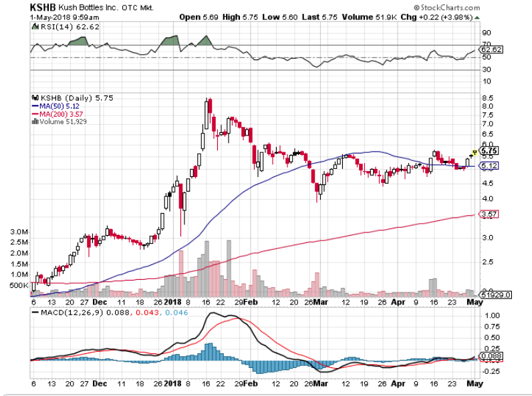Click the red 3.57 MA price tag on axis
The image size is (532, 396).
tap(489, 214)
